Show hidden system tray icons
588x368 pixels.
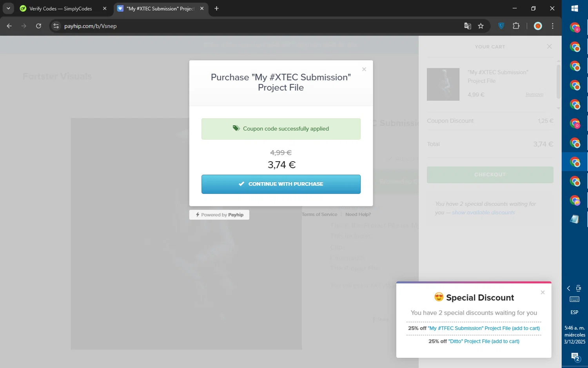(569, 288)
